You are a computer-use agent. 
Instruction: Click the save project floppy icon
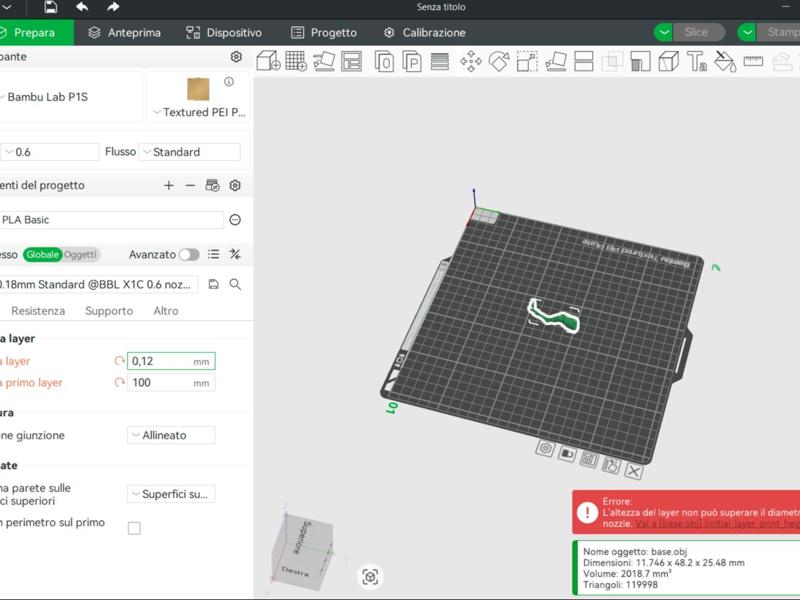point(51,8)
